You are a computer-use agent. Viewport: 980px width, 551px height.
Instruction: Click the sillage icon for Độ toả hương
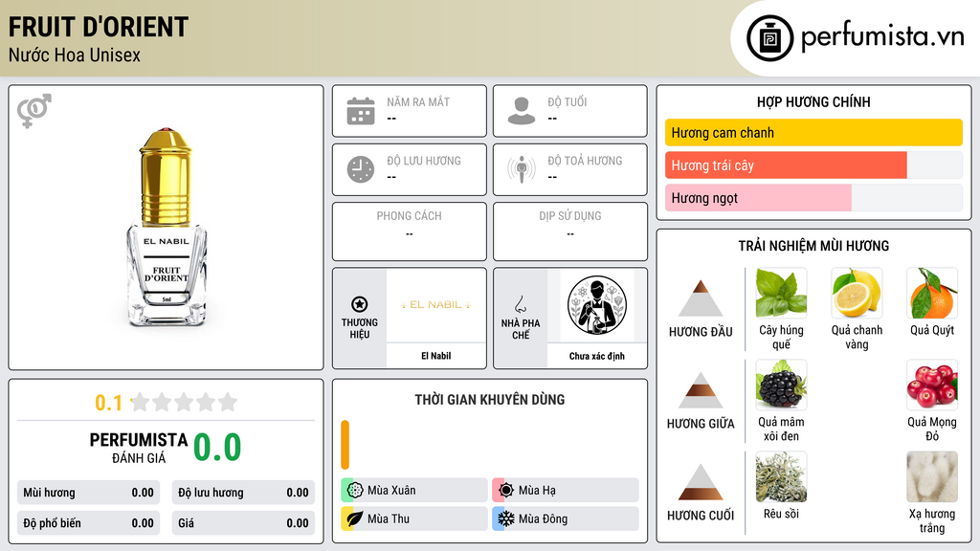522,169
